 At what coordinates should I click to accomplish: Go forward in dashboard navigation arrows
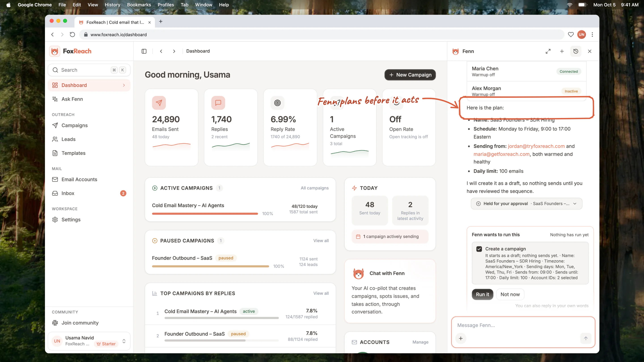tap(174, 51)
